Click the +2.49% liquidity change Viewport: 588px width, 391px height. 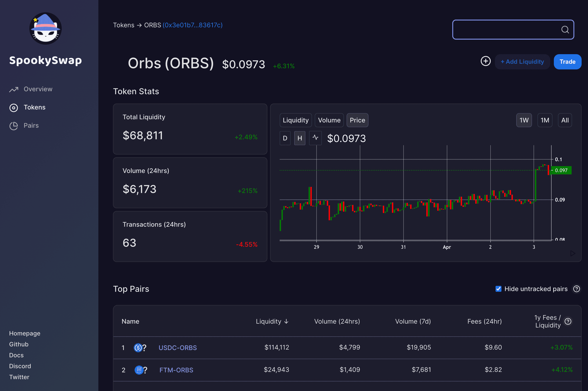pos(246,137)
